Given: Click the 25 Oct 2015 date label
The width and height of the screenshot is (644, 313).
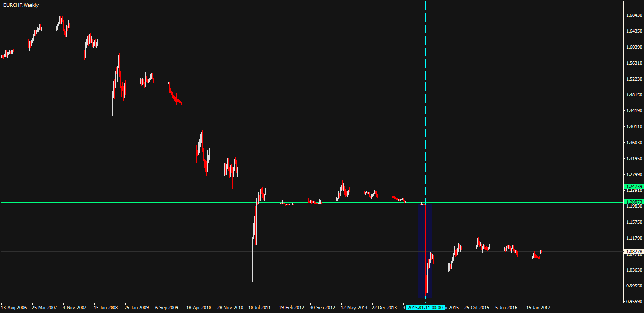Looking at the screenshot, I should tap(476, 307).
